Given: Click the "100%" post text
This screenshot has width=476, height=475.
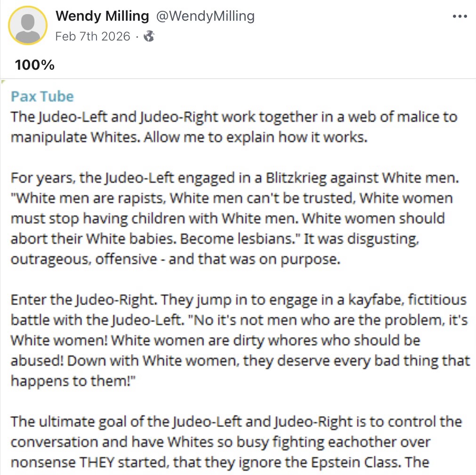Looking at the screenshot, I should [x=35, y=65].
